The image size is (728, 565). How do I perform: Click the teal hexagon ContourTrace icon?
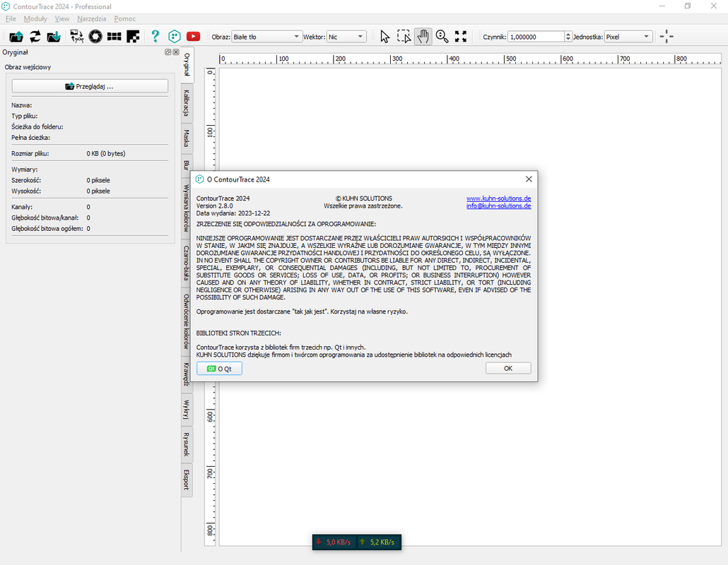[175, 37]
